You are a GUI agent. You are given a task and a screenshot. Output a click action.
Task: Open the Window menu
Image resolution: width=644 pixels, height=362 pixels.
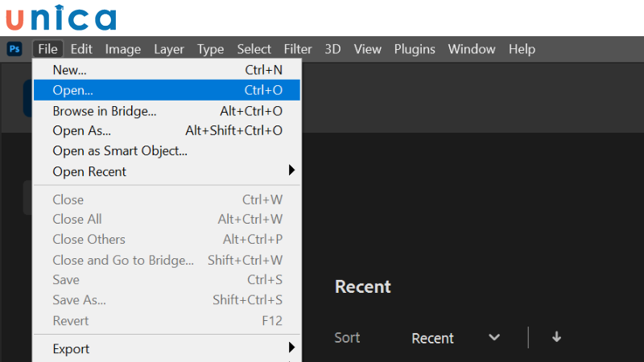pyautogui.click(x=472, y=49)
